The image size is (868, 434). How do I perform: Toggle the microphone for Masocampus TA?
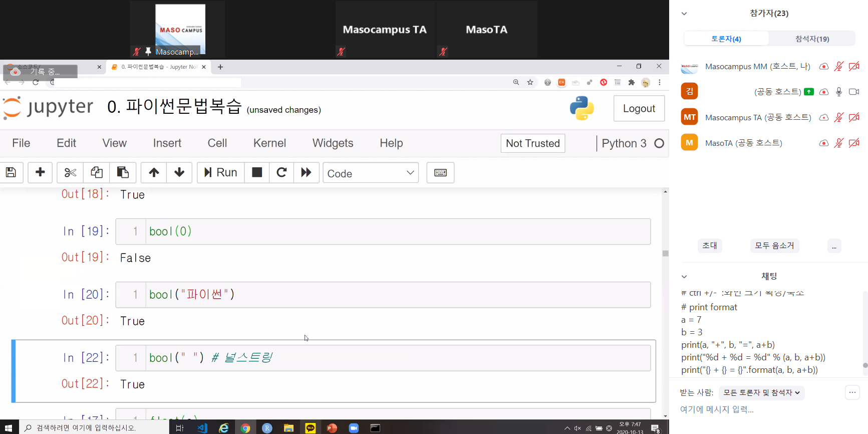coord(839,118)
